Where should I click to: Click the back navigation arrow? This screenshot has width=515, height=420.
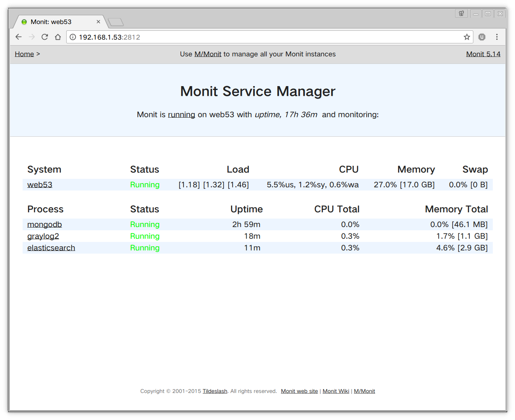coord(18,37)
